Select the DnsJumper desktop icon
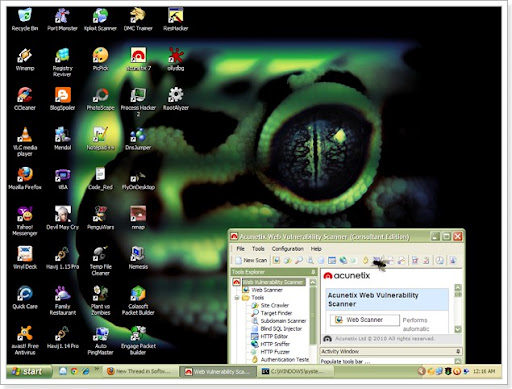This screenshot has width=512, height=389. [x=138, y=138]
